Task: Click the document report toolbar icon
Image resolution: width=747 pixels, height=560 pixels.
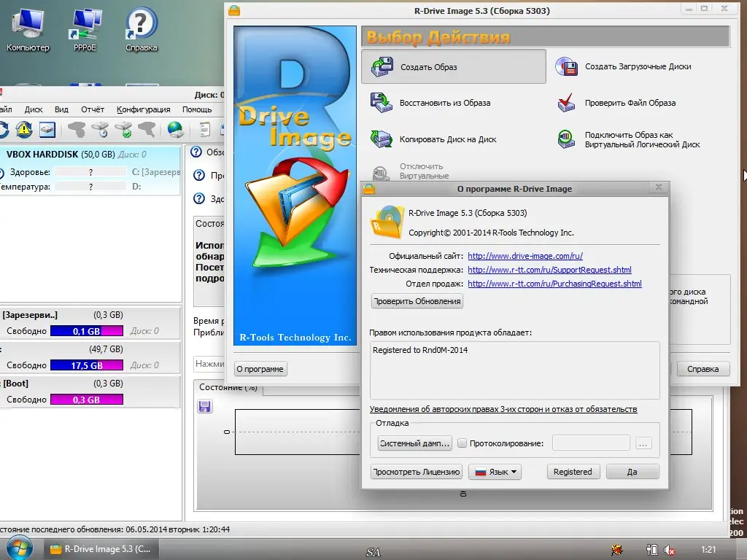Action: point(204,130)
